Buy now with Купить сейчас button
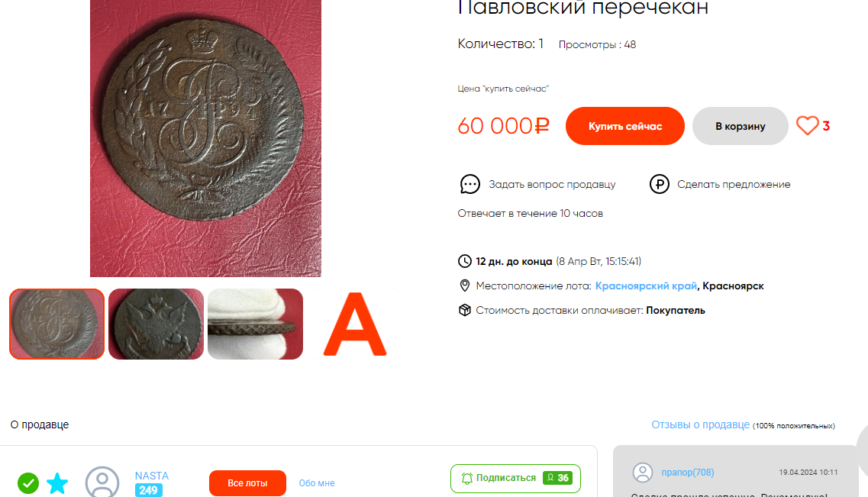 tap(625, 126)
